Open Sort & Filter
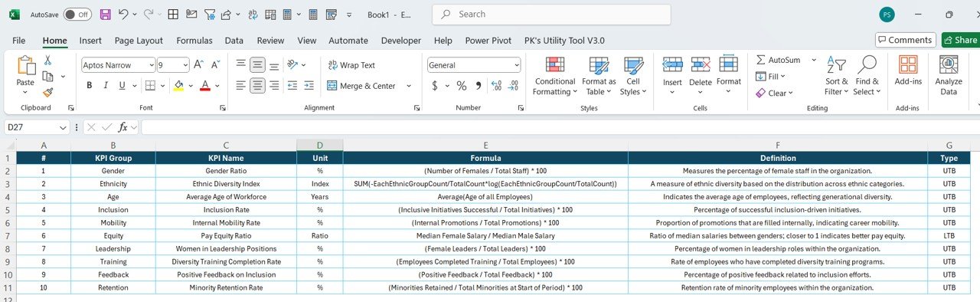Screen dimensions: 980x302 click(x=836, y=75)
